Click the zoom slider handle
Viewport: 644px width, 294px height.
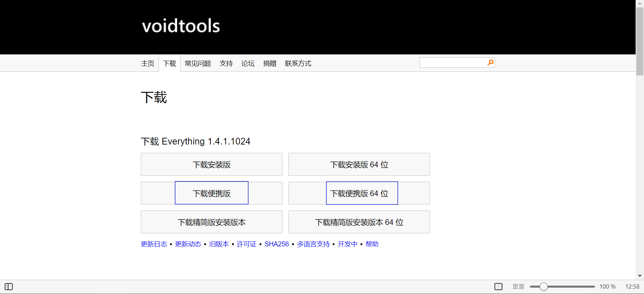point(544,287)
